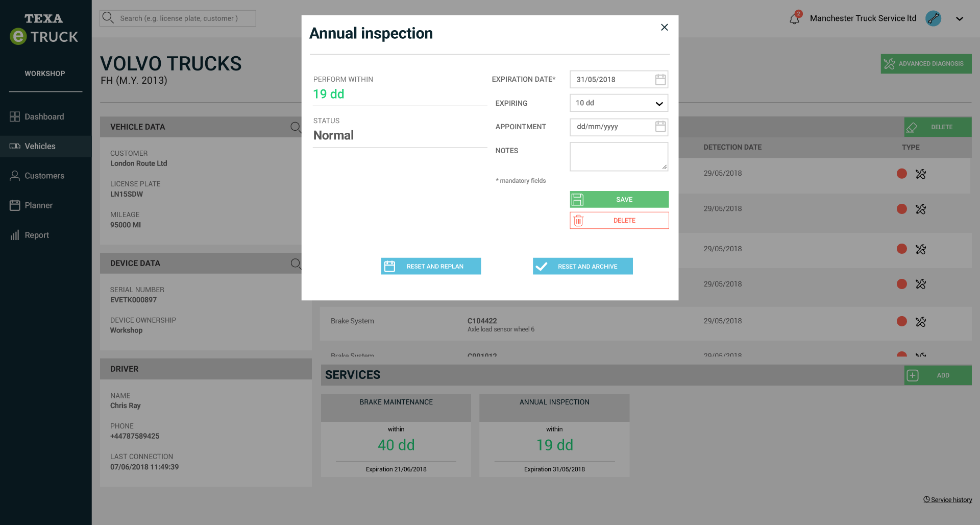Click the search magnifier icon
Viewport: 980px width, 525px height.
108,18
